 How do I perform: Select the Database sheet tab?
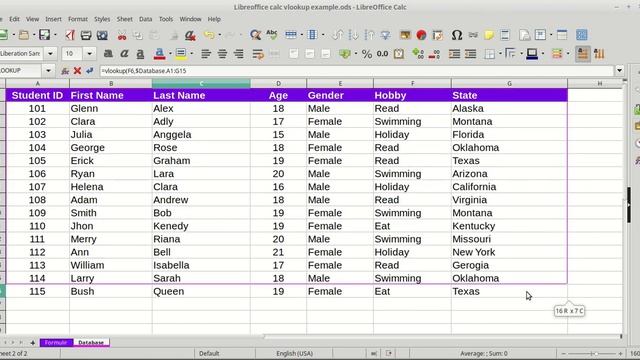click(x=91, y=342)
